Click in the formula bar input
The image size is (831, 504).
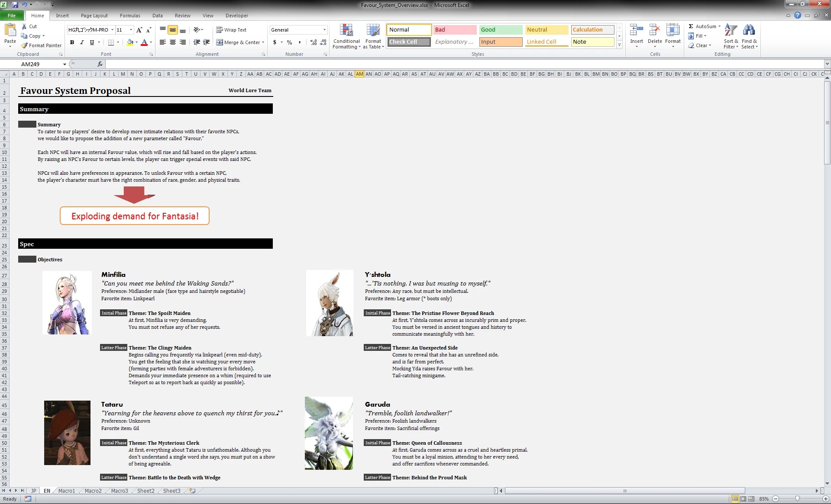(x=464, y=64)
